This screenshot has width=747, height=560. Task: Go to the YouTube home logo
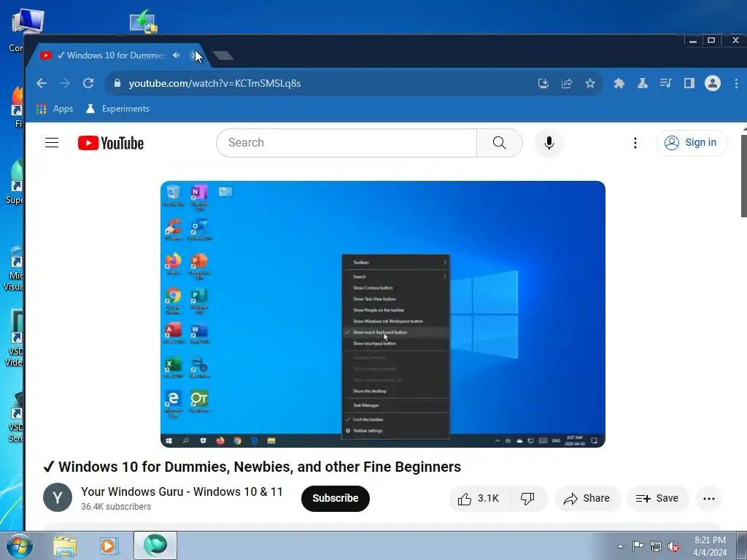[x=111, y=143]
